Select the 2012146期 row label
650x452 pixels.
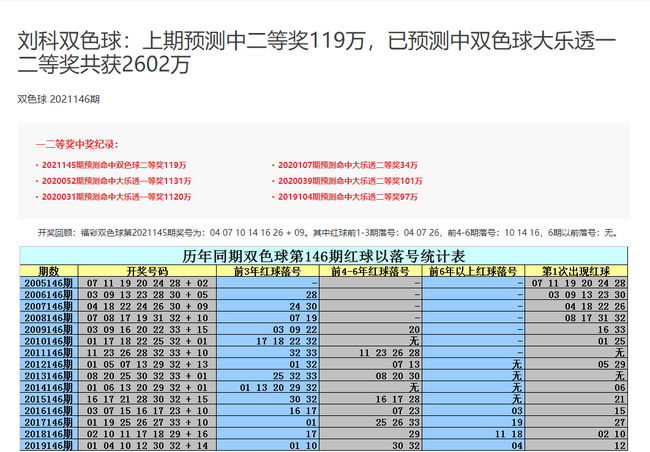point(49,364)
